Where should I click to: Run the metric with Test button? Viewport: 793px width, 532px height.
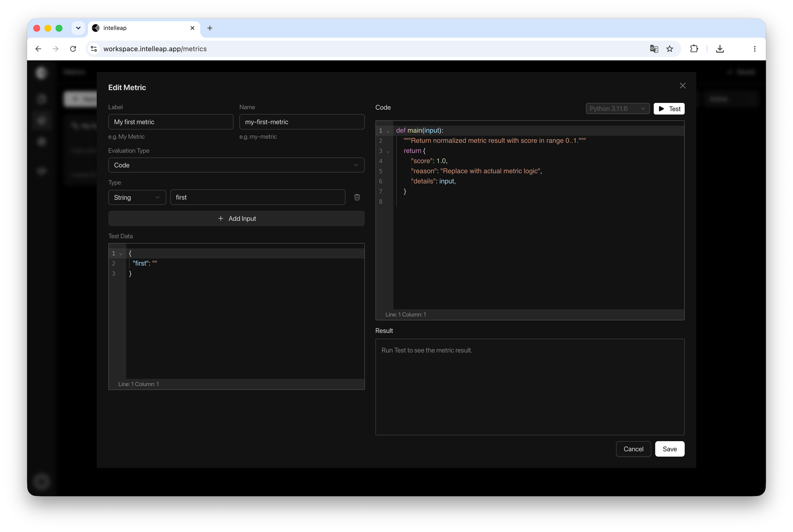tap(669, 108)
